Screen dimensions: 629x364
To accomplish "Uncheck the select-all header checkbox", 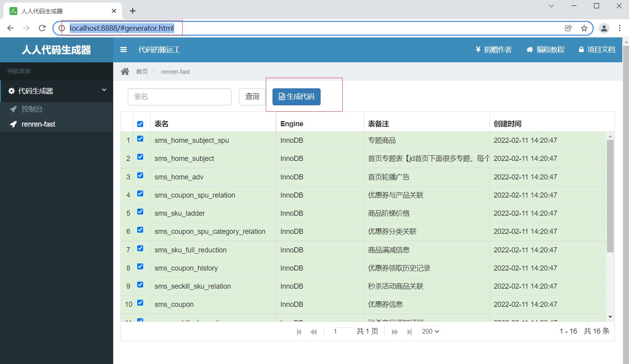I will (x=140, y=124).
